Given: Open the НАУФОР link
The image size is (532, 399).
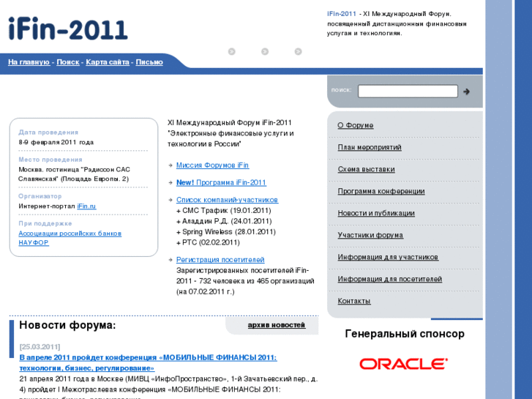Looking at the screenshot, I should (34, 242).
